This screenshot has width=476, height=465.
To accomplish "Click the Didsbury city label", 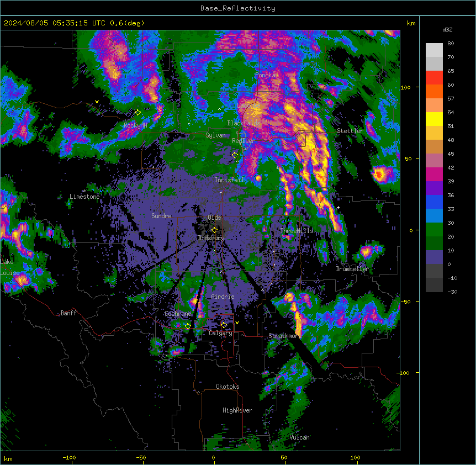I will (x=211, y=238).
